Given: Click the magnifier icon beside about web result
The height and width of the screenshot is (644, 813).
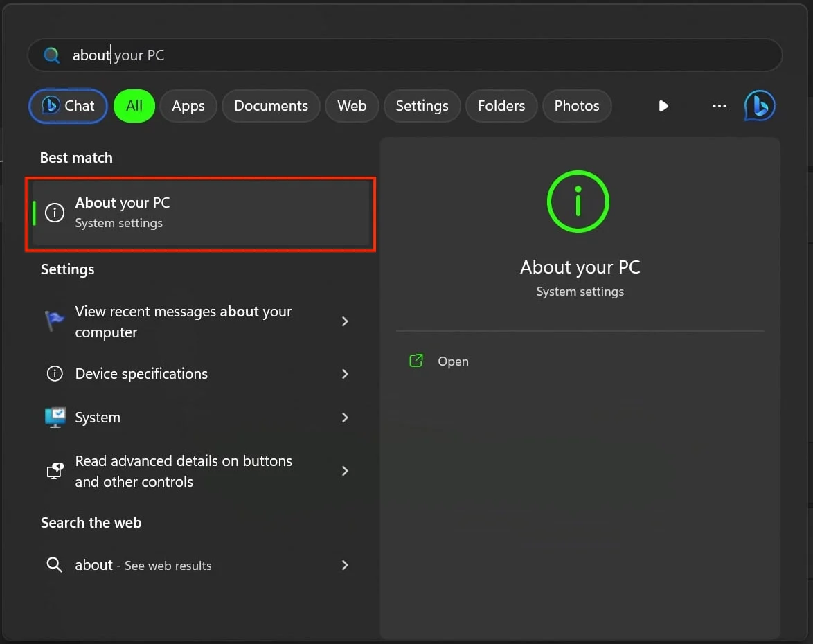Looking at the screenshot, I should 55,565.
